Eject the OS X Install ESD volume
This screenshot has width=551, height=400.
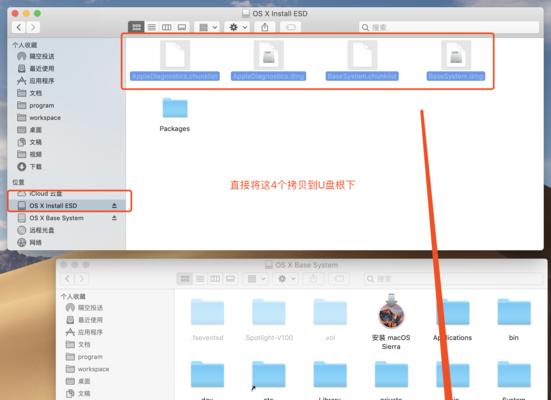114,206
